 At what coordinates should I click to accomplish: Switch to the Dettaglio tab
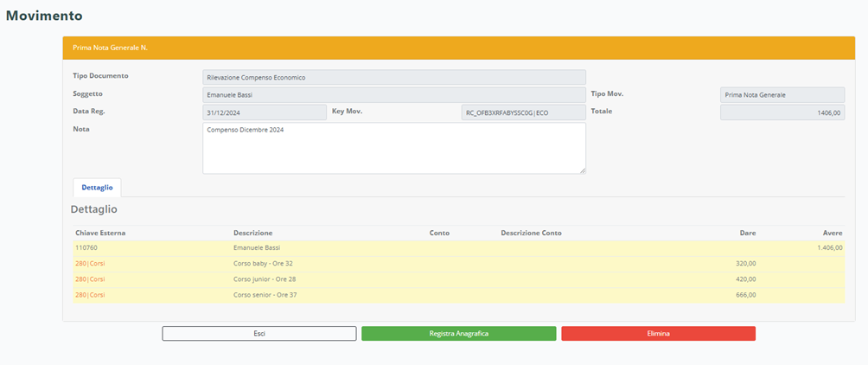click(97, 187)
